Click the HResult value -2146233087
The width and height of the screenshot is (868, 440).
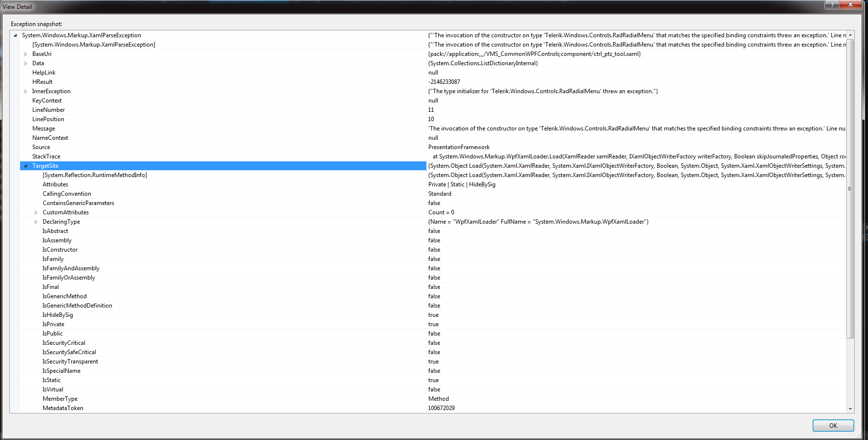444,82
